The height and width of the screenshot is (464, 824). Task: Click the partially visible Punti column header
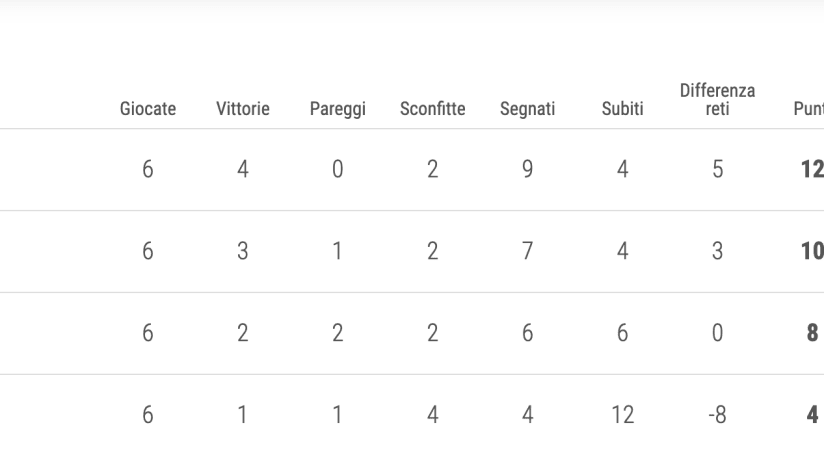click(x=808, y=110)
